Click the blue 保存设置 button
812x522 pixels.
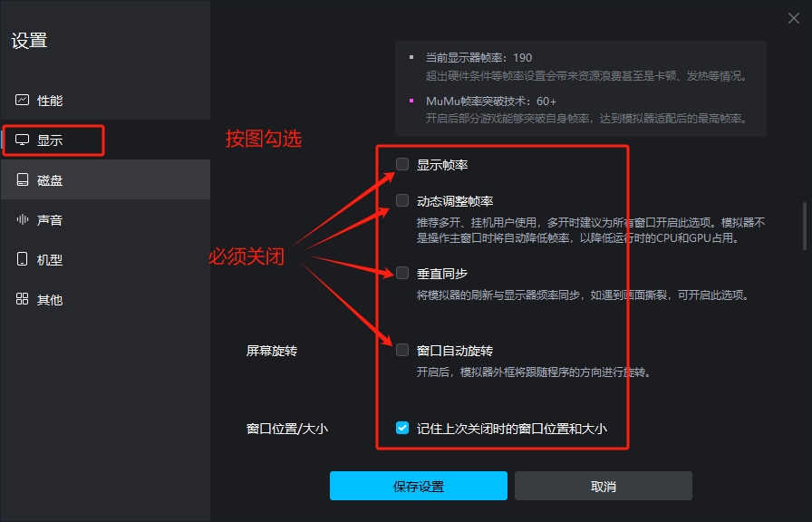(419, 486)
